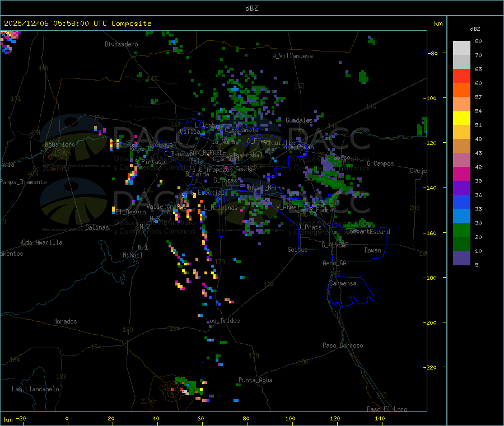Pick the light blue 30-35 dBZ swatch
504x426 pixels.
point(461,216)
